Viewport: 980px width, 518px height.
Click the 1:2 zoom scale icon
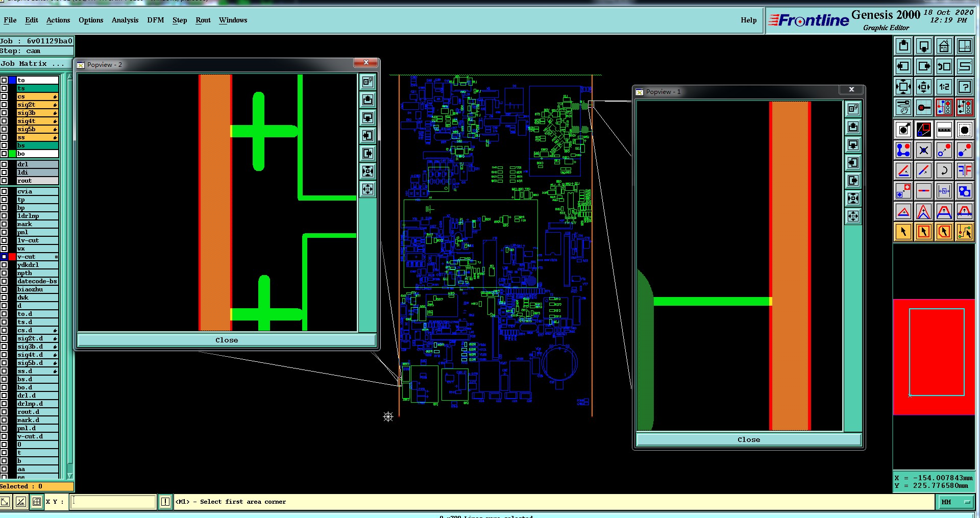944,87
